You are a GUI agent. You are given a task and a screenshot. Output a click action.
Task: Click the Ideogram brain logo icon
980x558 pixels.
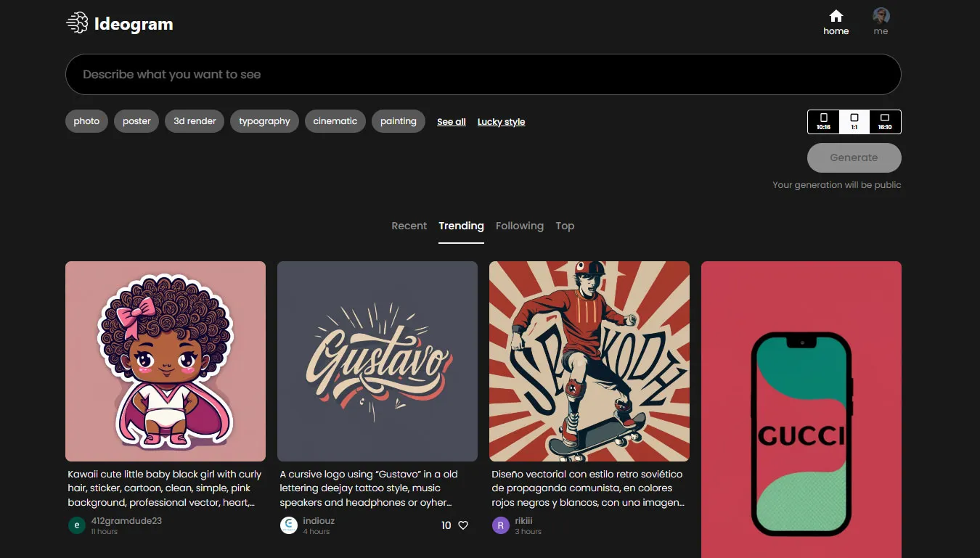77,23
